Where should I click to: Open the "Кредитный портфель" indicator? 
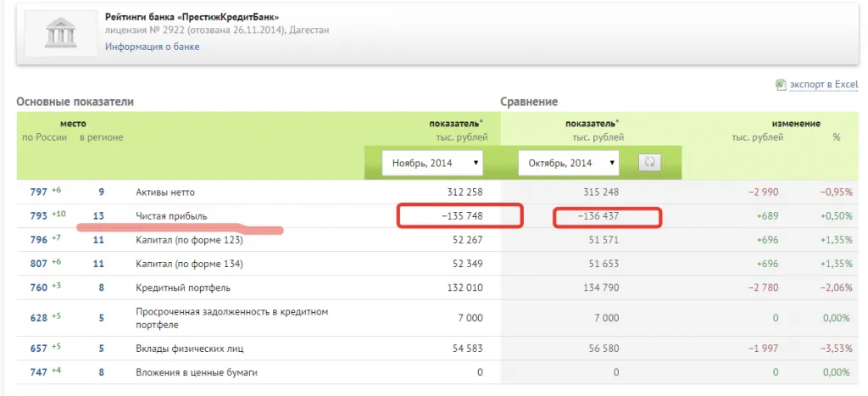(178, 288)
